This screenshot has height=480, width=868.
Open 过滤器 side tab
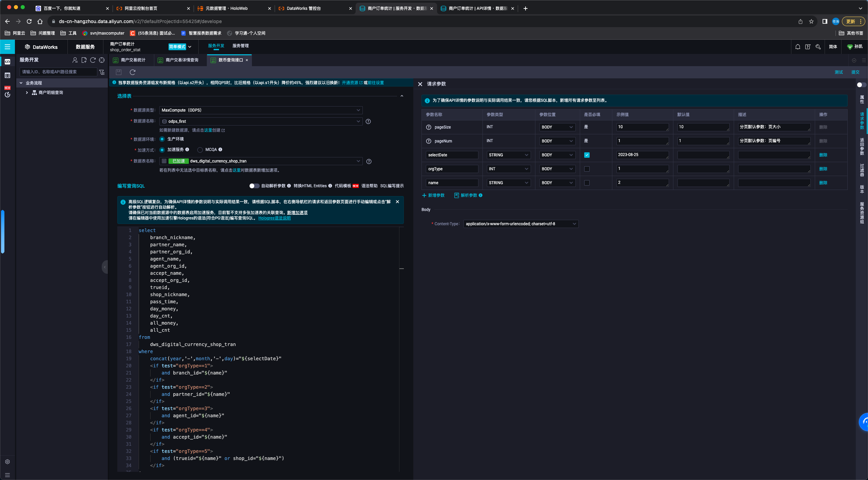pyautogui.click(x=862, y=170)
